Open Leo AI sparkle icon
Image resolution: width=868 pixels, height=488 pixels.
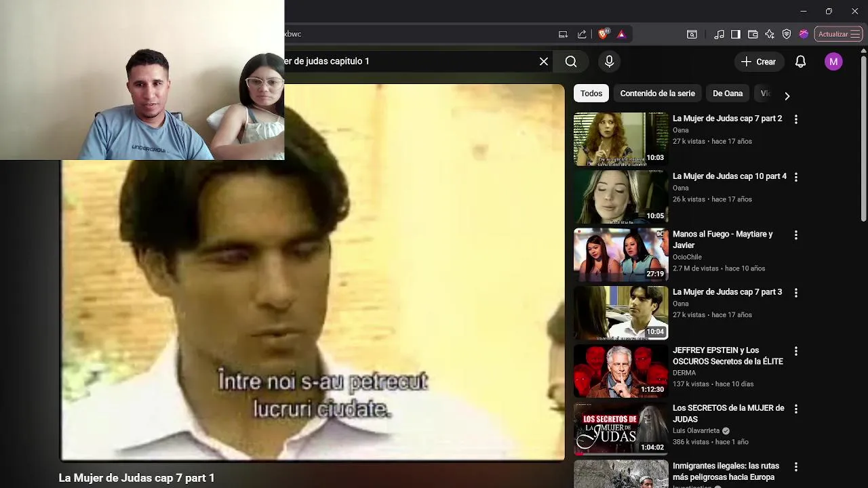pos(770,34)
